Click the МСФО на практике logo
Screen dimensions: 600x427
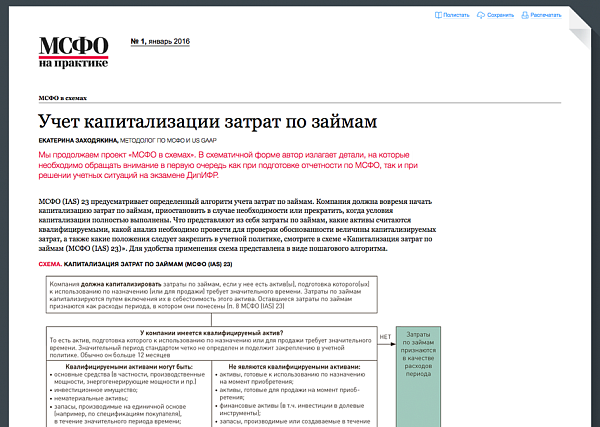[x=73, y=50]
